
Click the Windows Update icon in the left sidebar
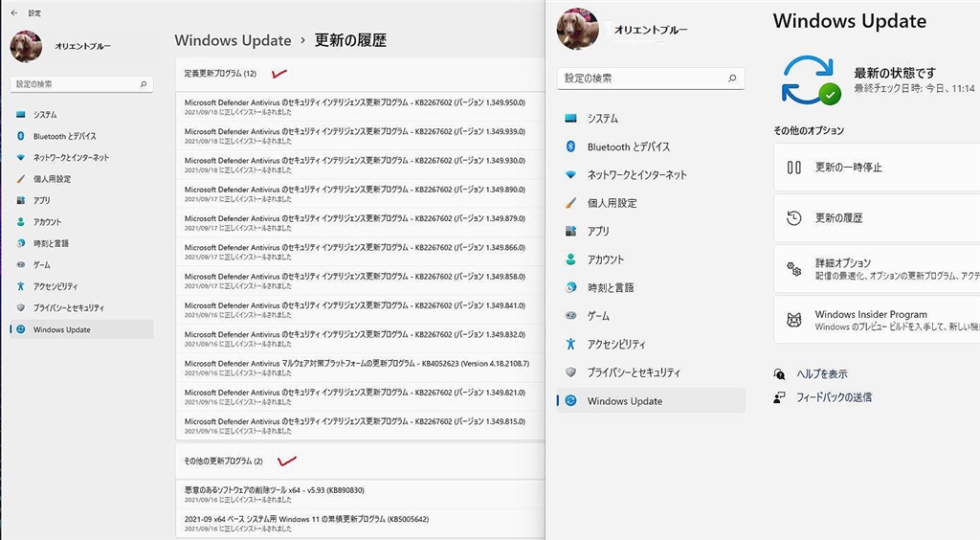pos(21,329)
